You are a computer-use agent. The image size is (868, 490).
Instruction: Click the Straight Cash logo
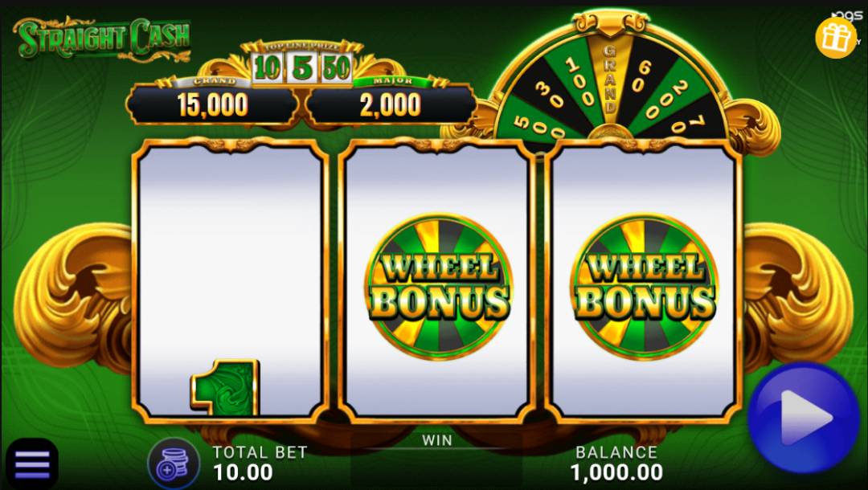point(104,39)
